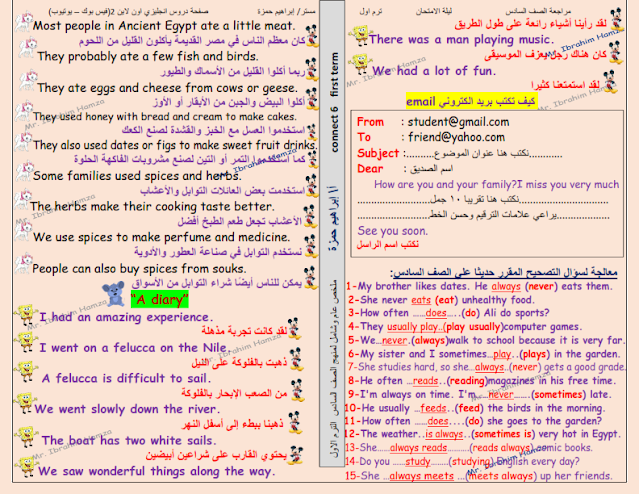The image size is (639, 494).
Task: Select "I went on a felucca on the Nile."
Action: coord(134,348)
